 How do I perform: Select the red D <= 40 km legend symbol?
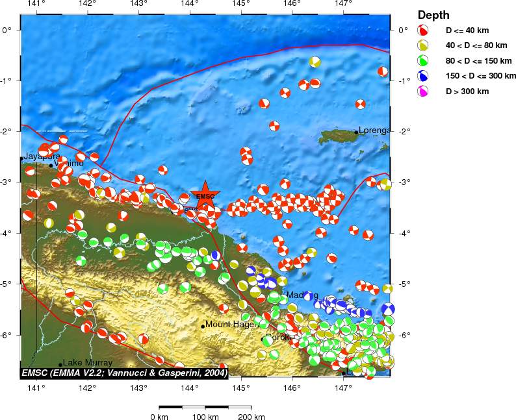[x=423, y=31]
